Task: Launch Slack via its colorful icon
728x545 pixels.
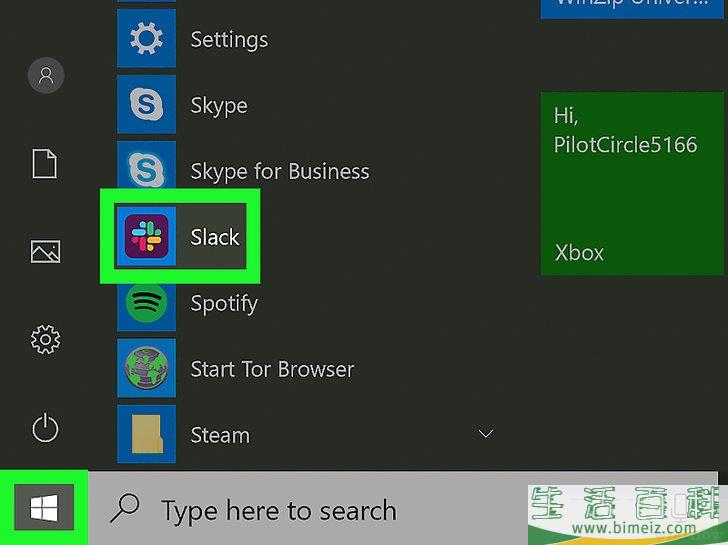Action: tap(146, 236)
